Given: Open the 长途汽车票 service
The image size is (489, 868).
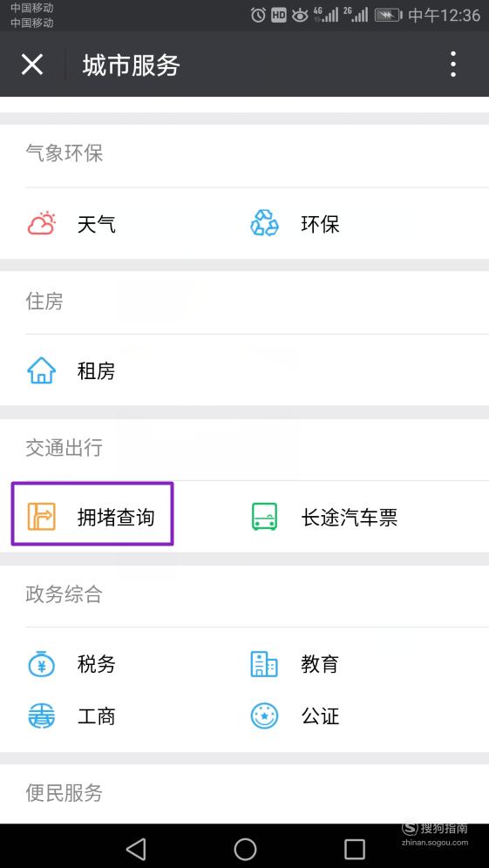Looking at the screenshot, I should pyautogui.click(x=350, y=518).
